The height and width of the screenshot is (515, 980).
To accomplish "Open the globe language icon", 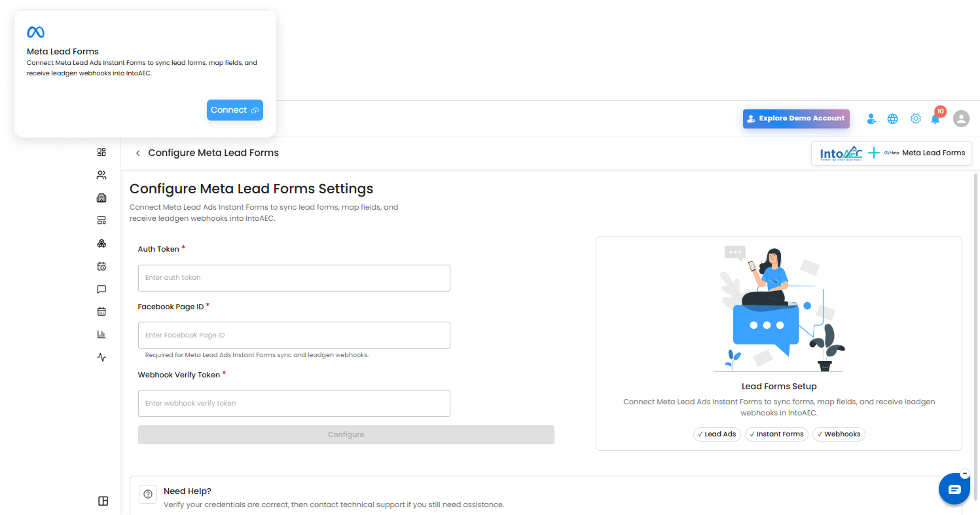I will [x=892, y=119].
